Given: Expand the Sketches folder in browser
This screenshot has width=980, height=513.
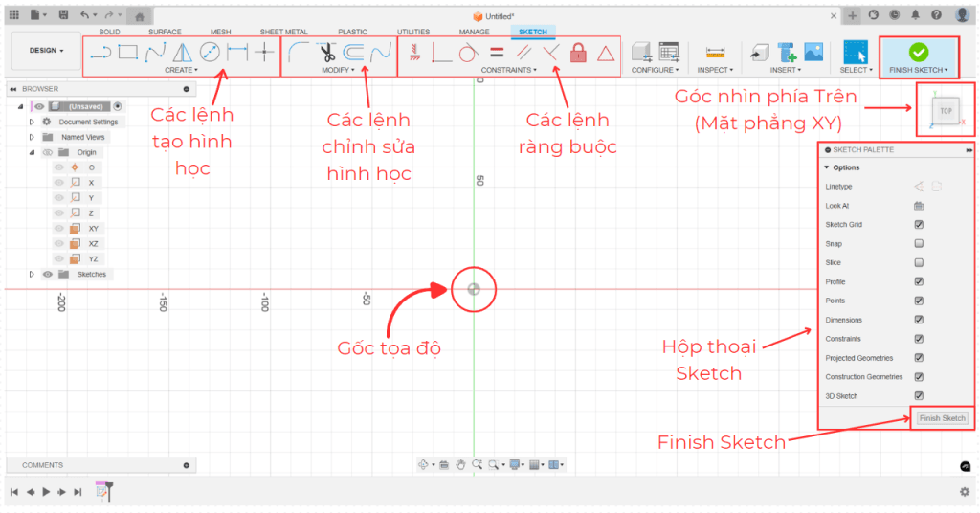Looking at the screenshot, I should click(x=33, y=275).
